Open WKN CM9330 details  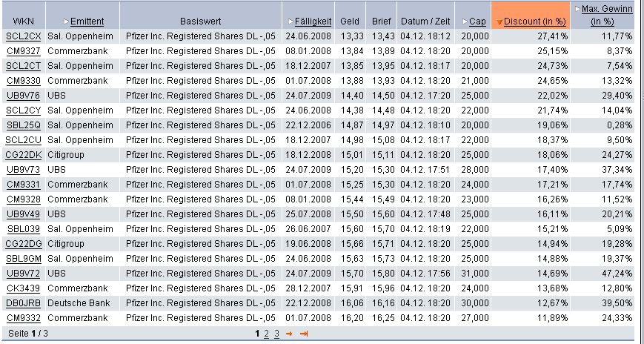24,81
